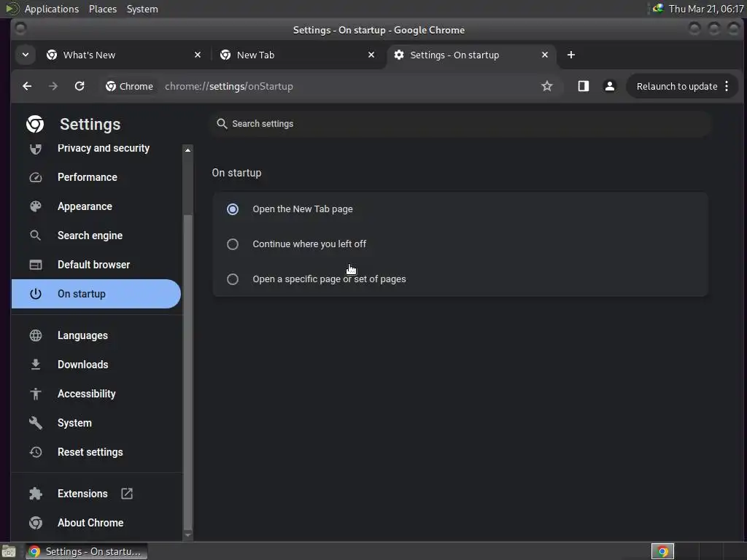This screenshot has height=560, width=747.
Task: Click the clock showing Thu Mar 21
Action: (x=706, y=9)
